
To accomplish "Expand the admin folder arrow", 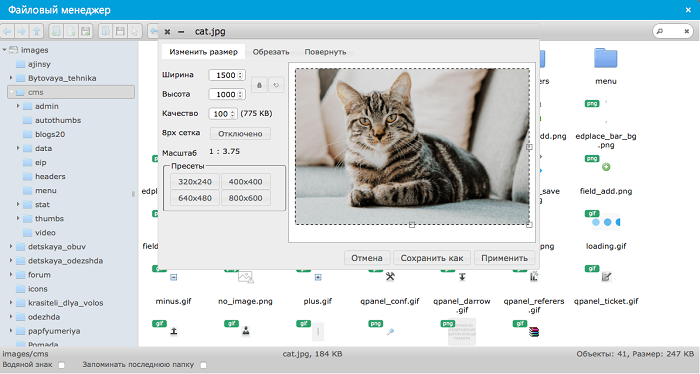I will [x=18, y=106].
